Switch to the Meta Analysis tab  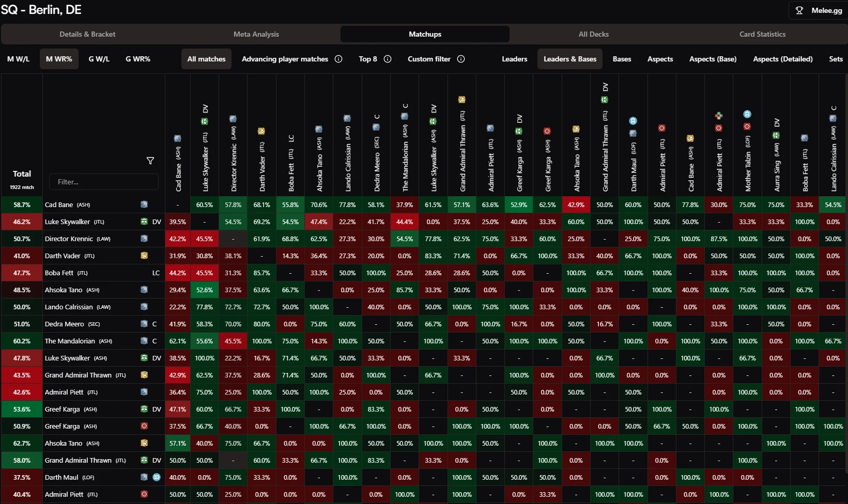(256, 34)
